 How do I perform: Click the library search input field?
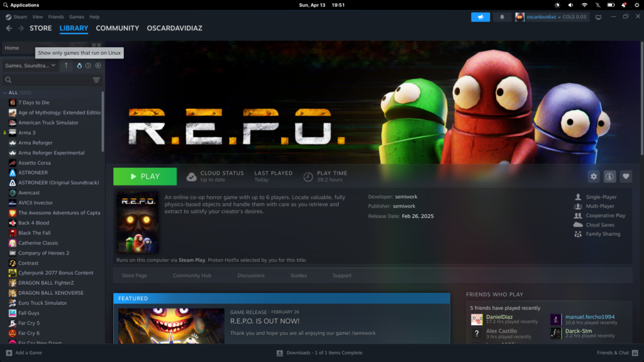(x=52, y=80)
